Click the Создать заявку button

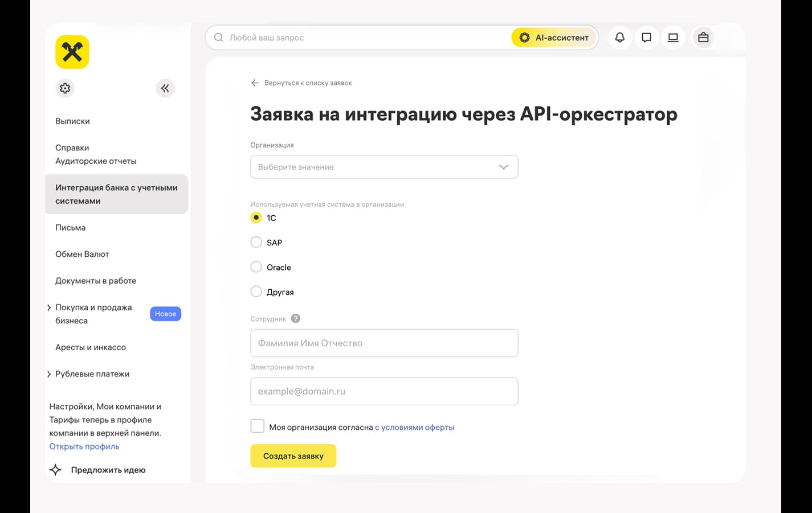point(293,456)
